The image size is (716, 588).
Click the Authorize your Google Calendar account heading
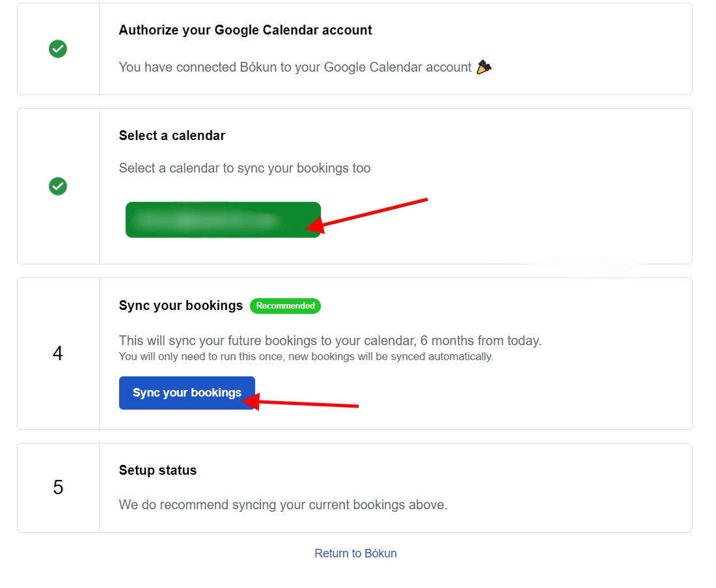(245, 30)
